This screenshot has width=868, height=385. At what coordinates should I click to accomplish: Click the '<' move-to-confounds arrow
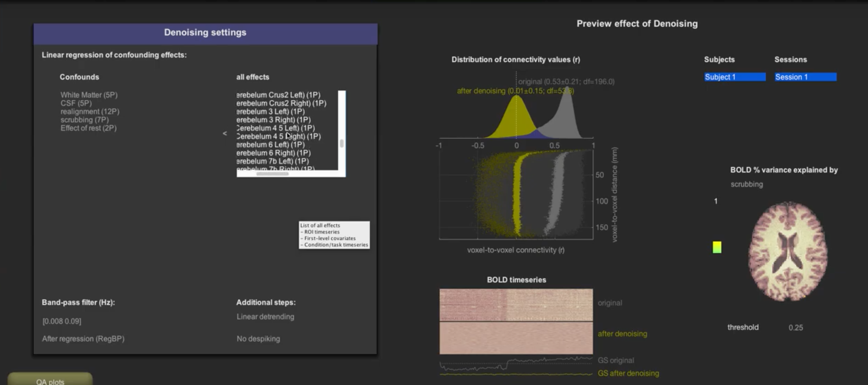pos(225,133)
